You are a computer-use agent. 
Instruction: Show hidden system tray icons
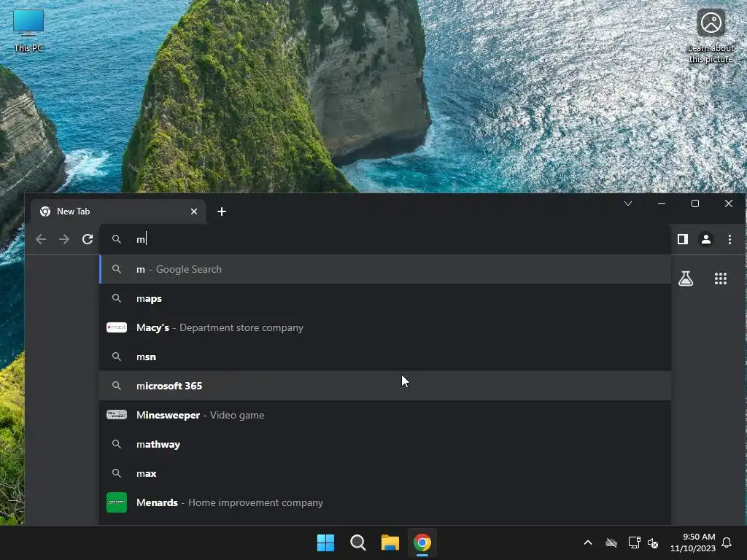click(588, 542)
